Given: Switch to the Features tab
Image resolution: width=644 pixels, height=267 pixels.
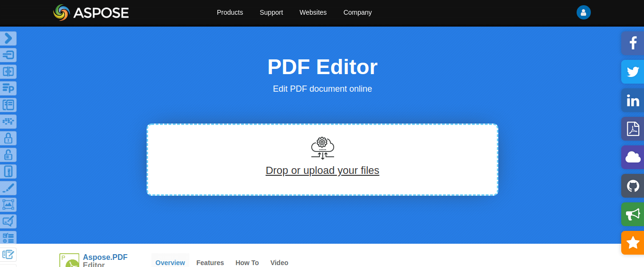Looking at the screenshot, I should pos(210,262).
